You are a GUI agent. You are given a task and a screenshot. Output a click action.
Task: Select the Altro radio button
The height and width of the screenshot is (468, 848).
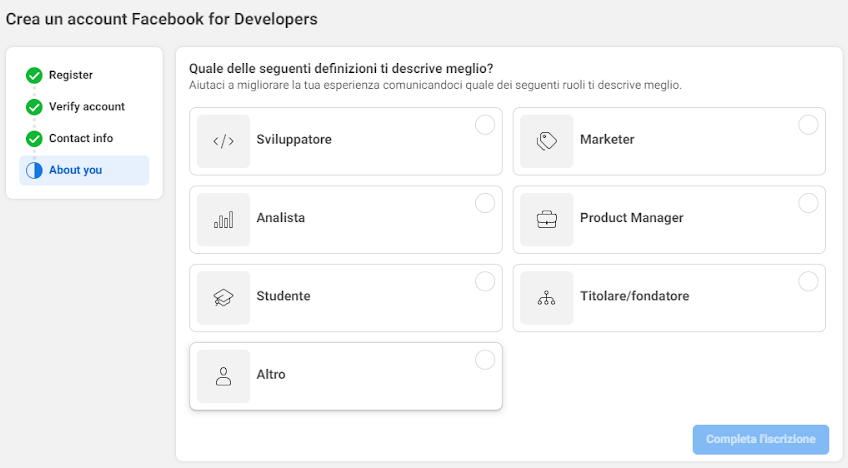click(485, 360)
